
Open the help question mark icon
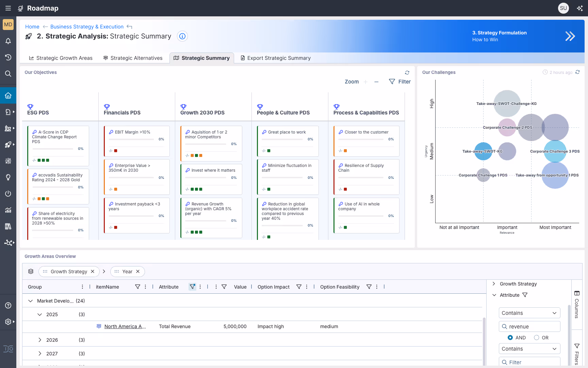coord(8,305)
